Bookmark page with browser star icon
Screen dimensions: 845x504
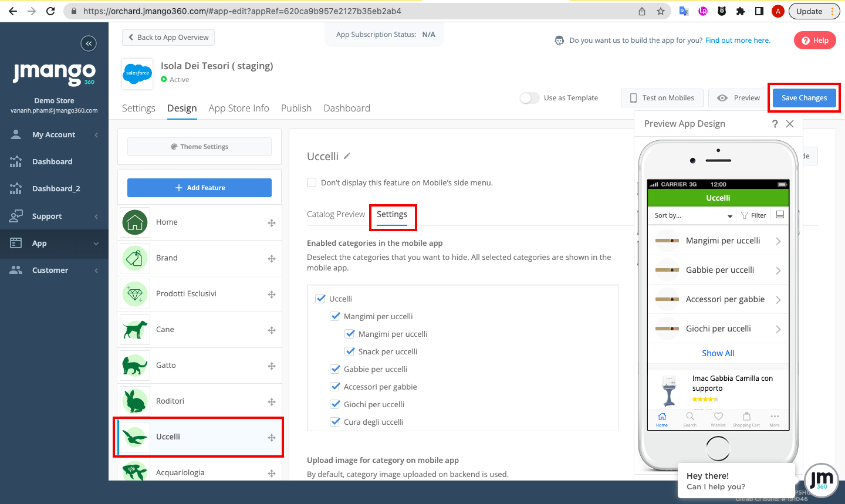[661, 11]
